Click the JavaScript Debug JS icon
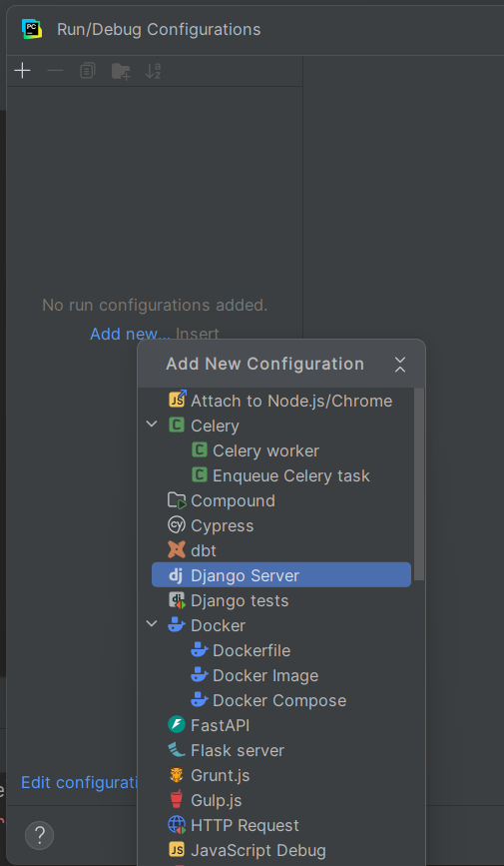504x866 pixels. pos(176,850)
